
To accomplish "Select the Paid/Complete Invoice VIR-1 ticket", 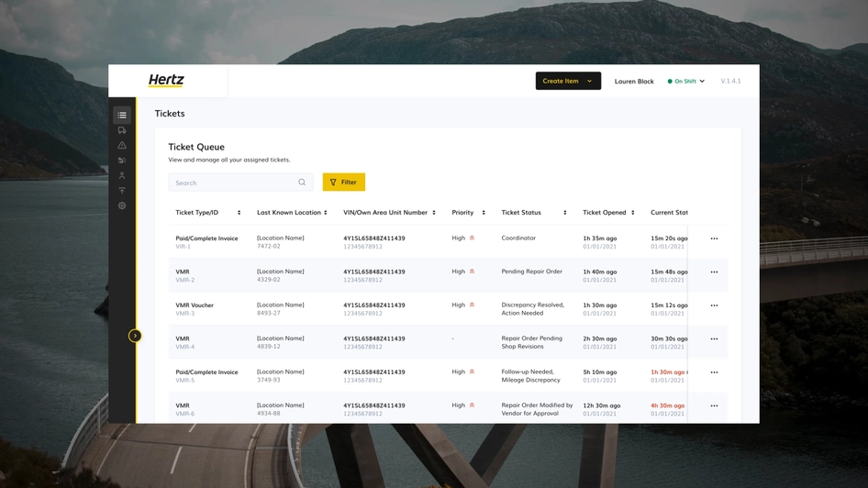I will (x=206, y=242).
